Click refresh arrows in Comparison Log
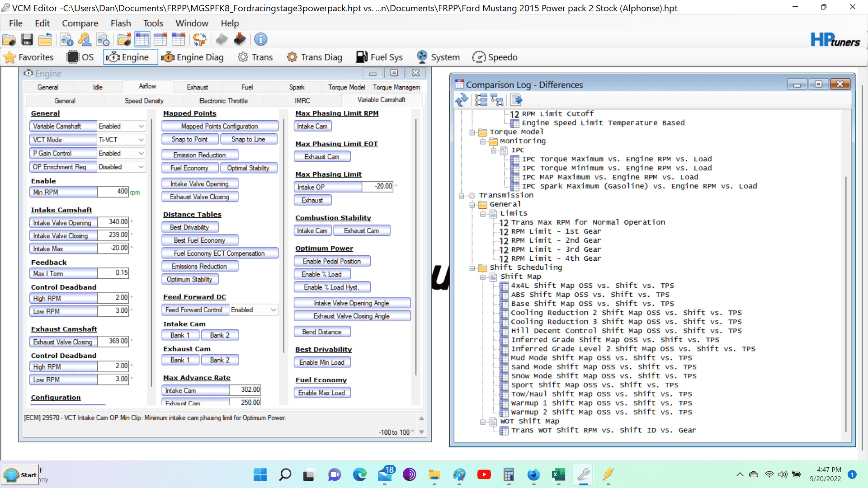Viewport: 868px width, 488px height. [x=462, y=99]
